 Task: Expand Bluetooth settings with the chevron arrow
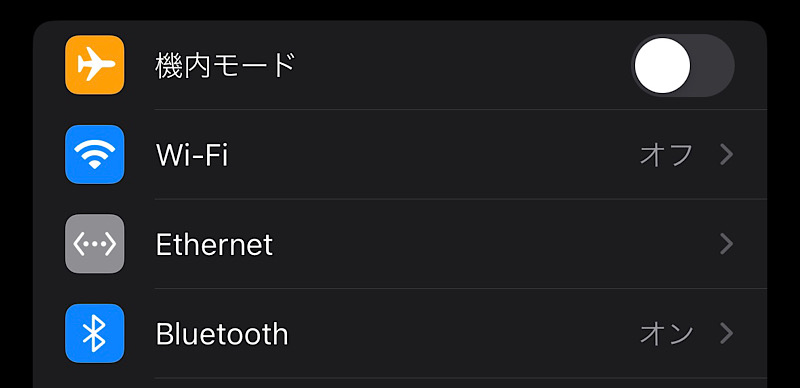(727, 333)
